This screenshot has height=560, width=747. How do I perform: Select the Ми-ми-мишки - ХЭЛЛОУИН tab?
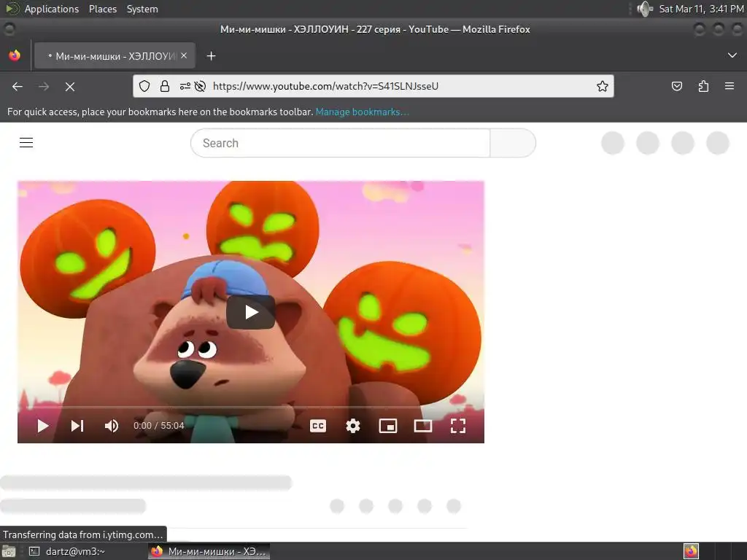pyautogui.click(x=115, y=55)
